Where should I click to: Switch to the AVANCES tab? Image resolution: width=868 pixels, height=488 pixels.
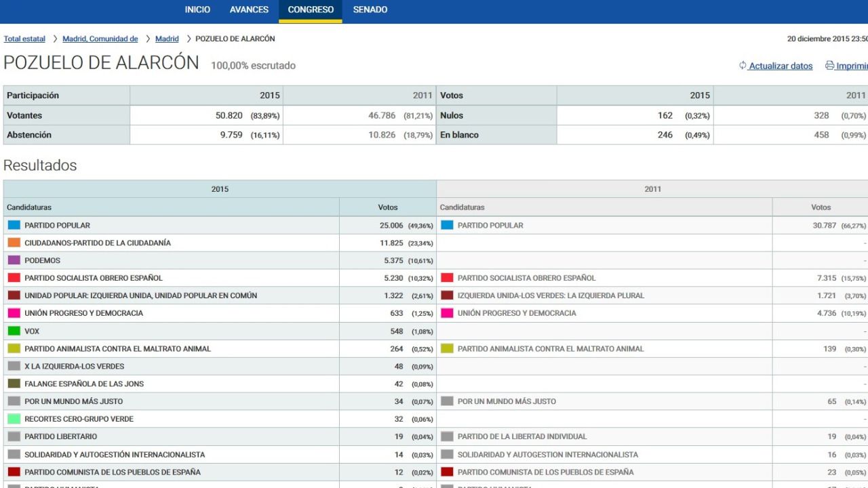click(249, 10)
